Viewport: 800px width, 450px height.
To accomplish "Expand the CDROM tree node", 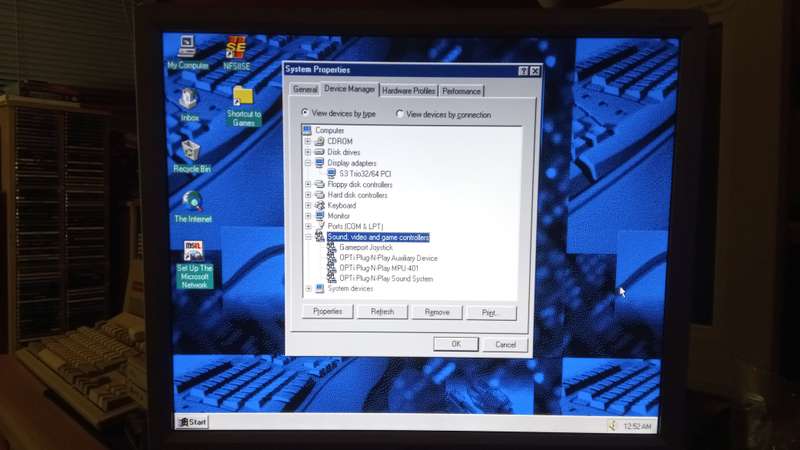I will point(308,141).
